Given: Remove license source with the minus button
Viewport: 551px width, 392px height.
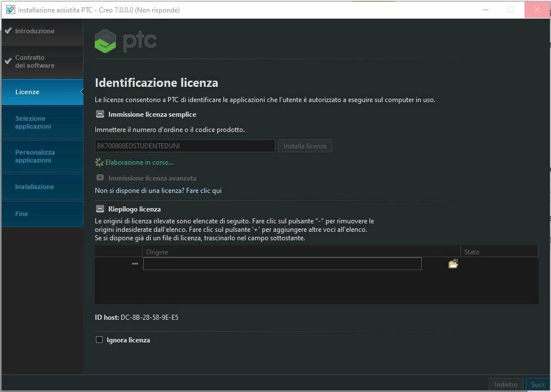Looking at the screenshot, I should point(135,263).
